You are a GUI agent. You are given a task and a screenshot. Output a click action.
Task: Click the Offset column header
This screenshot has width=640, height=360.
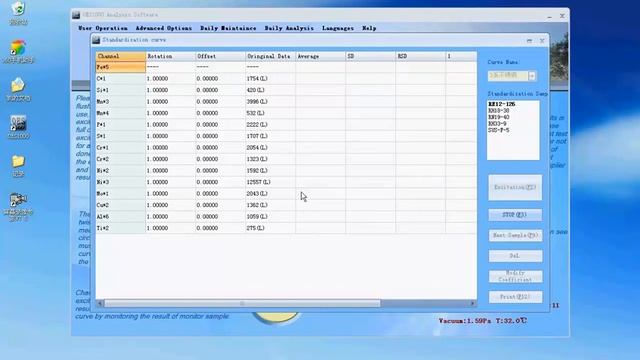point(220,56)
